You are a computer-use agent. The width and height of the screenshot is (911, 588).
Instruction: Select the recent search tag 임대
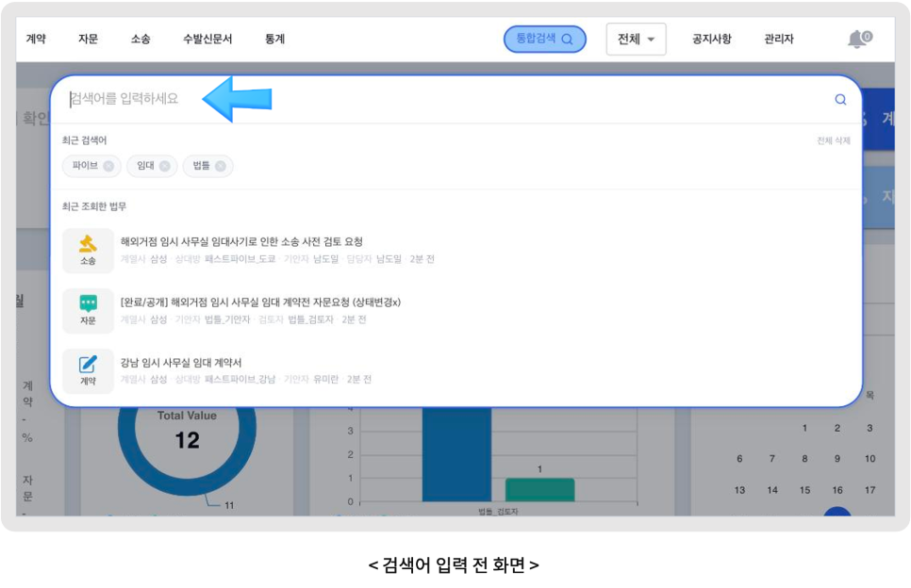click(x=145, y=166)
